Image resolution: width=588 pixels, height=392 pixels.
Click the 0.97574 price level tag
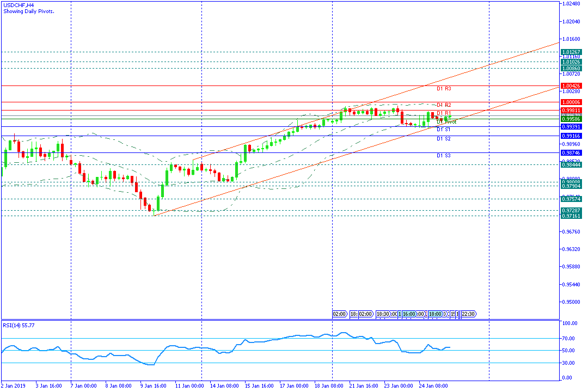tap(571, 199)
